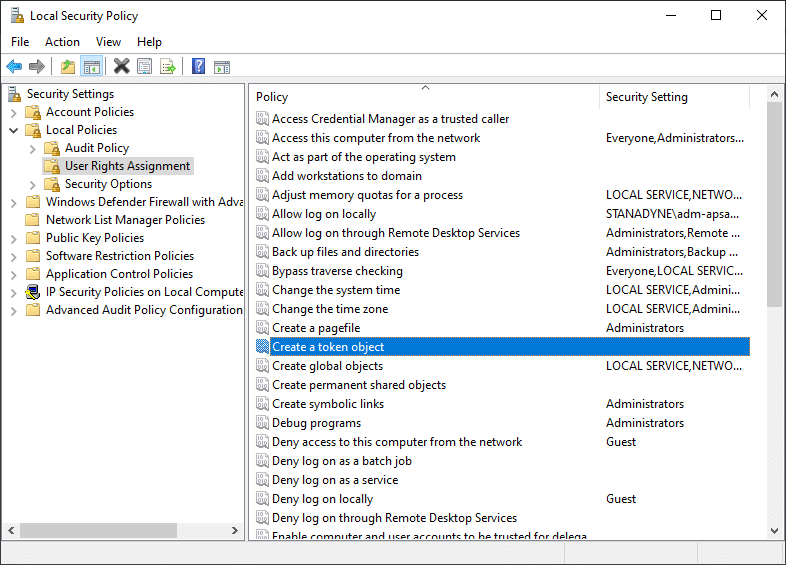Sort by the Policy column header
786x565 pixels.
click(x=424, y=97)
